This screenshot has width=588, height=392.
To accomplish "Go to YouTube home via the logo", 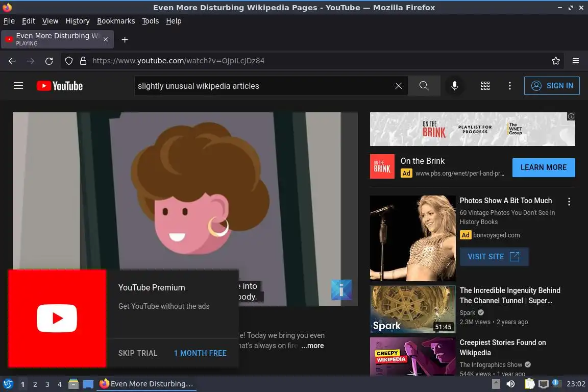I will pyautogui.click(x=60, y=86).
